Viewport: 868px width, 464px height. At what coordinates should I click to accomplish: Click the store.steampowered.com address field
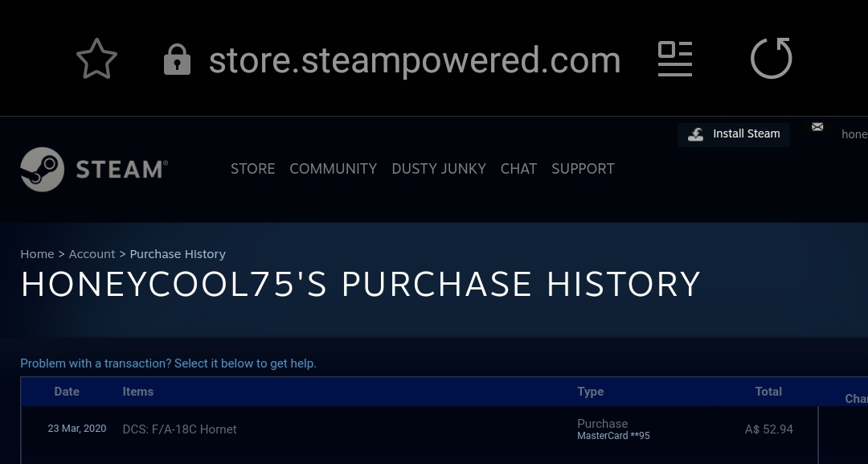tap(415, 60)
